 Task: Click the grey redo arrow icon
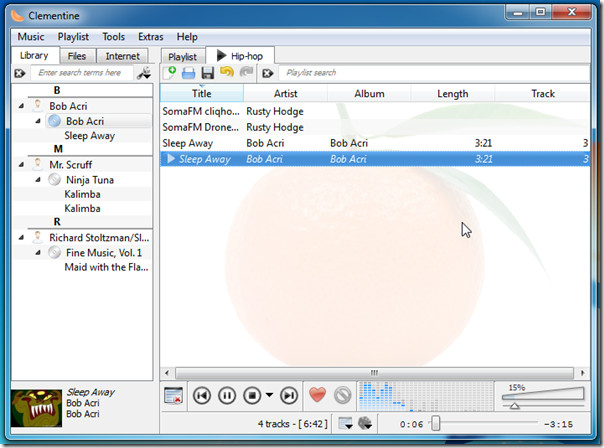click(x=247, y=72)
